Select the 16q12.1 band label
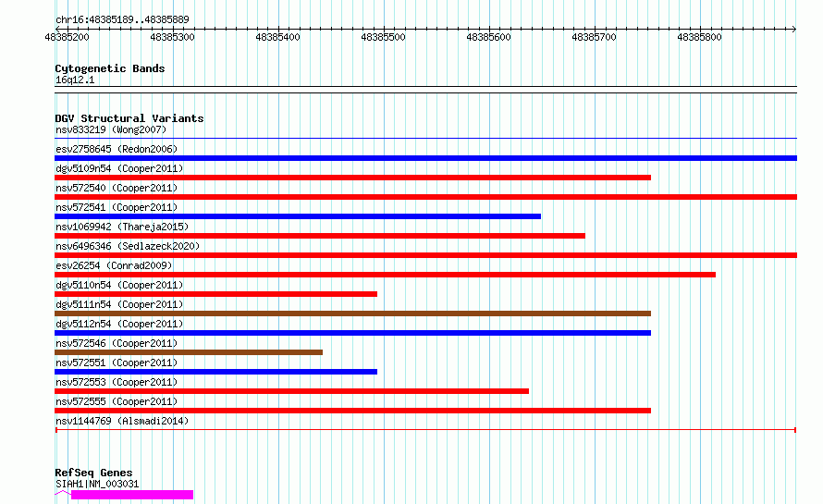Image resolution: width=823 pixels, height=504 pixels. (x=75, y=80)
